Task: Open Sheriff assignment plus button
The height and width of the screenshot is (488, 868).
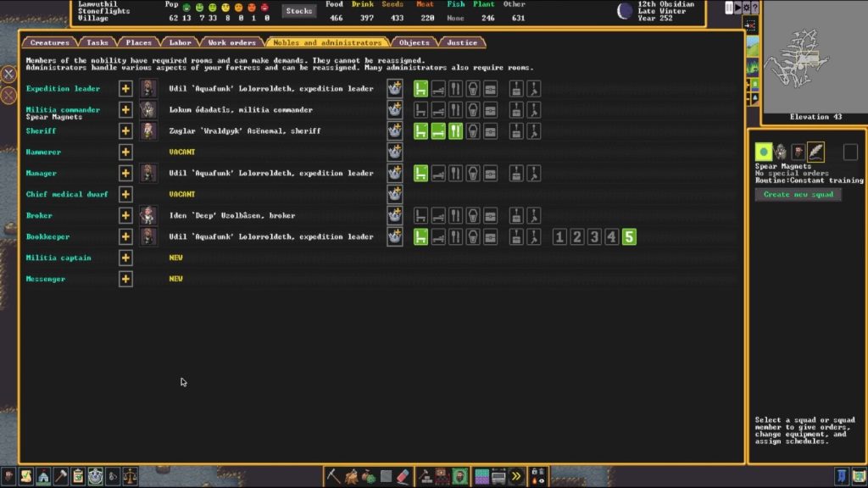Action: coord(125,131)
